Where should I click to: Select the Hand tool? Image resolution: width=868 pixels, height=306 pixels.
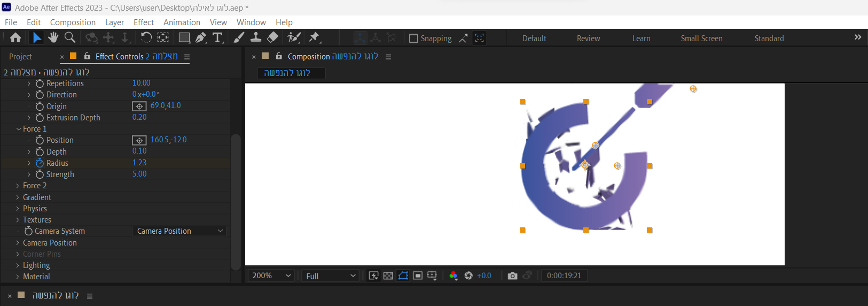point(53,37)
